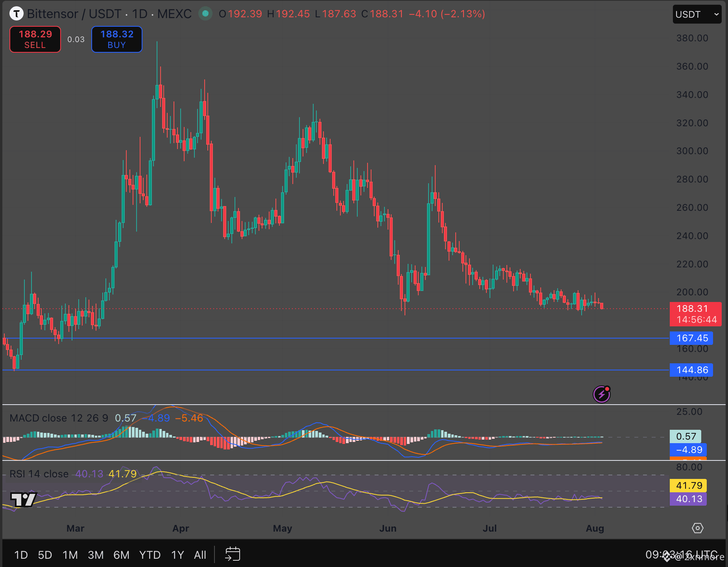Click the blue -4.89 MACD axis label
This screenshot has height=567, width=728.
pyautogui.click(x=688, y=450)
